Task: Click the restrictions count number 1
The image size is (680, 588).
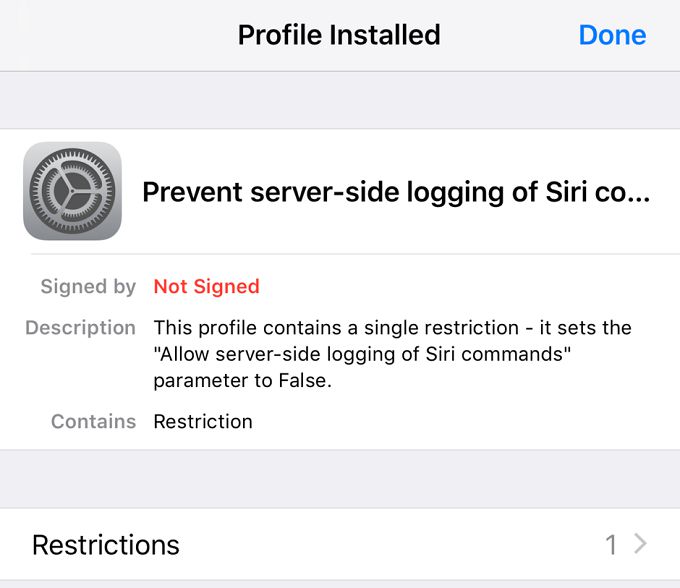Action: 611,545
